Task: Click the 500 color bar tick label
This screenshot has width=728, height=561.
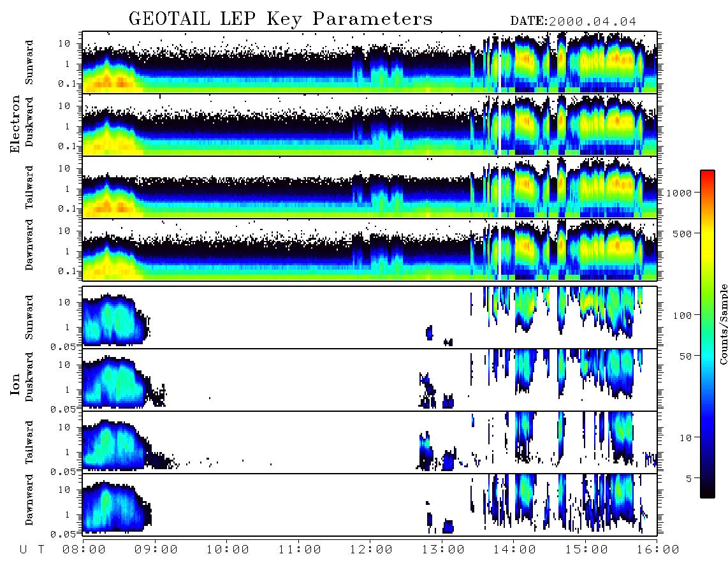Action: (x=682, y=233)
